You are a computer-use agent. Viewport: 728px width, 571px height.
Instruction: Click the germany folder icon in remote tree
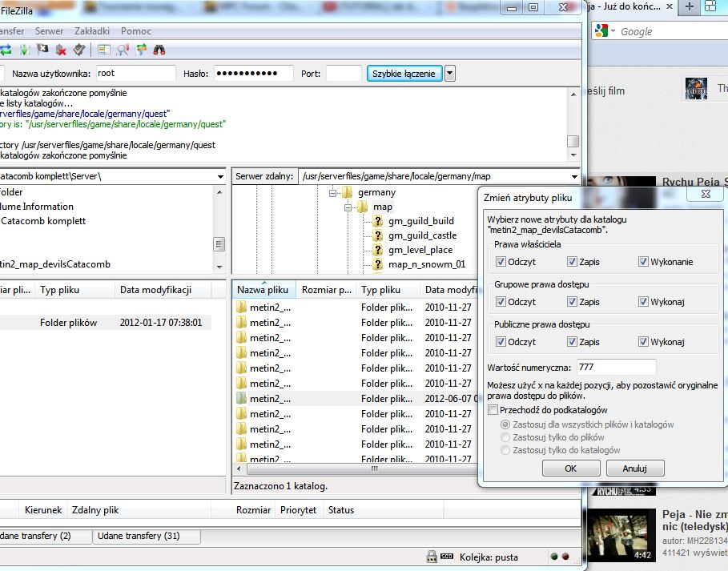(348, 191)
